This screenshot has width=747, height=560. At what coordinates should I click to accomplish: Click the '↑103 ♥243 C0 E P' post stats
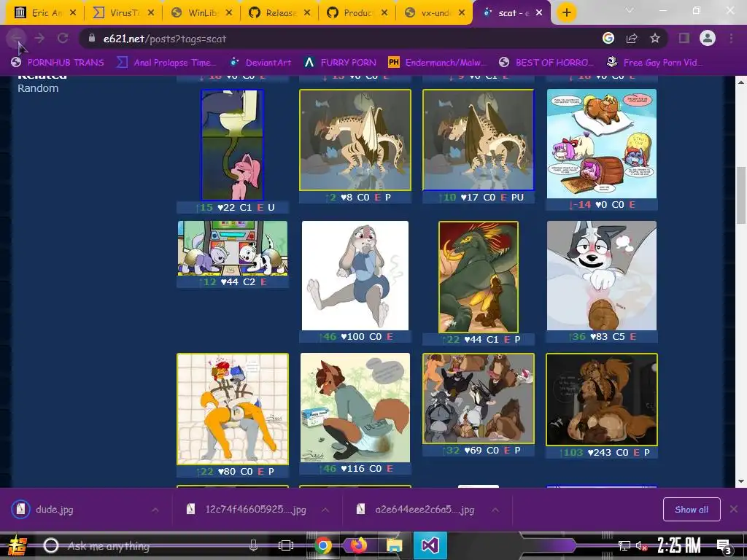(x=602, y=452)
